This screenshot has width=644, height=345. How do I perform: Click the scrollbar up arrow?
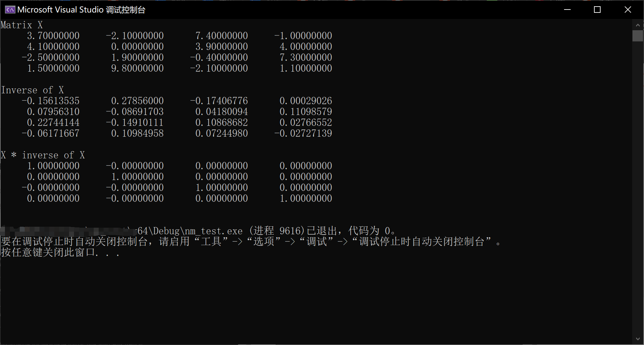(638, 25)
